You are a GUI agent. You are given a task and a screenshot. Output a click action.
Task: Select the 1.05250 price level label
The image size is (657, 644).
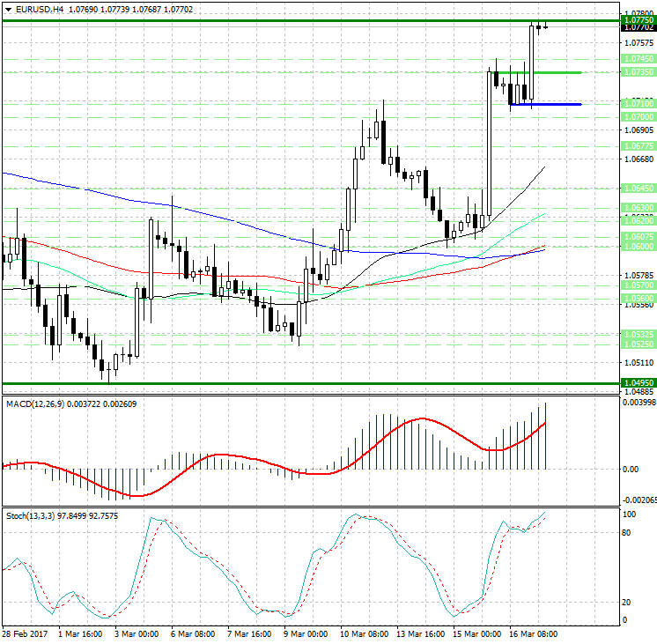639,344
